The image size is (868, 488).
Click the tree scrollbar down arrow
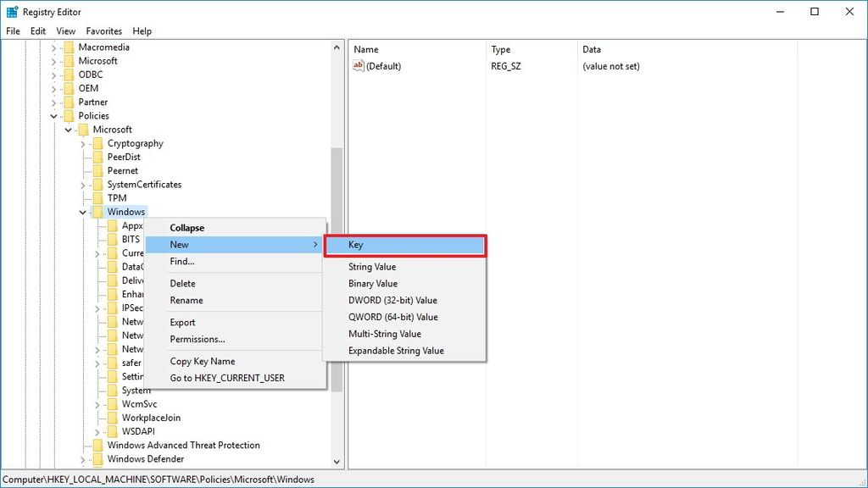pyautogui.click(x=336, y=463)
